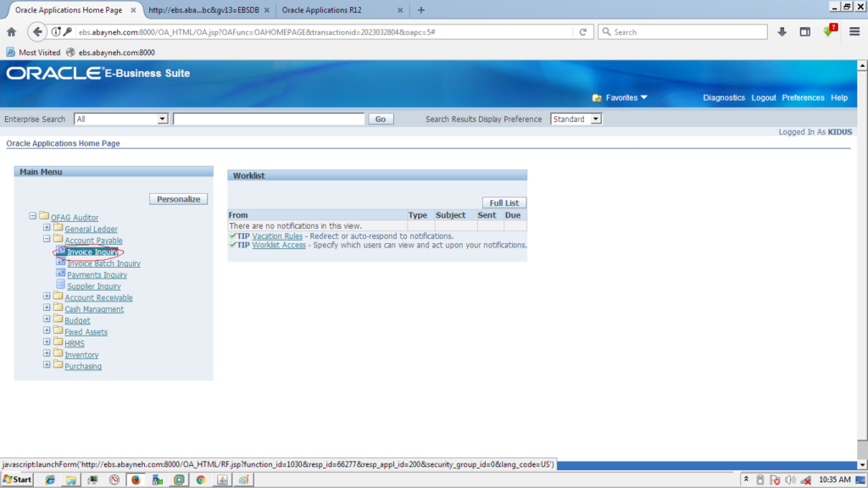The width and height of the screenshot is (868, 488).
Task: Collapse the Account Payable folder
Action: (x=47, y=239)
